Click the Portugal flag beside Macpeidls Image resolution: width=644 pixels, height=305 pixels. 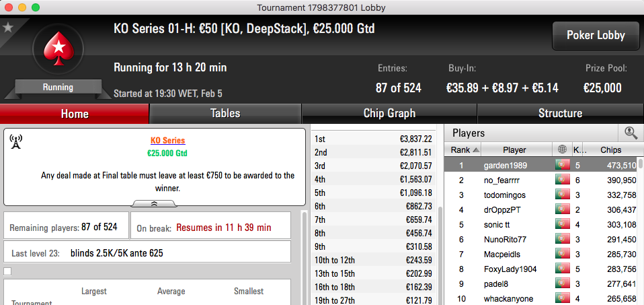coord(562,255)
